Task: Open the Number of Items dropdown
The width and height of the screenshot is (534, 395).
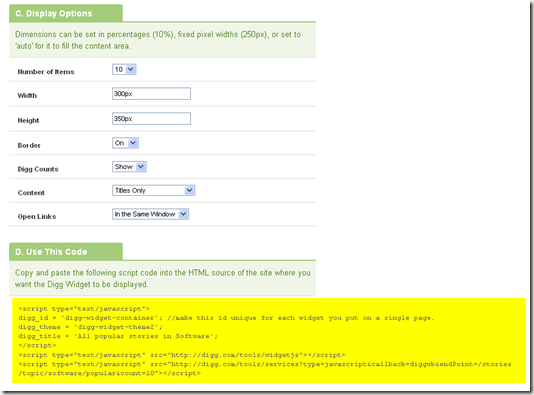Action: point(124,69)
